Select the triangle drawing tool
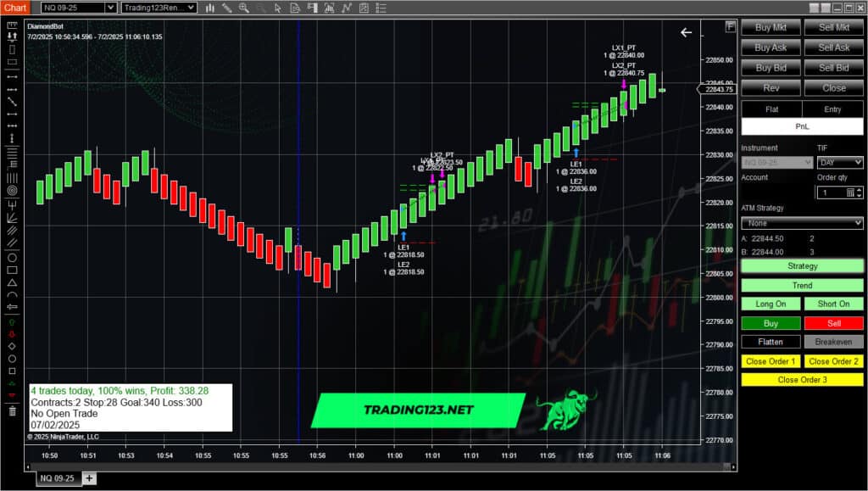The image size is (868, 491). coord(12,282)
